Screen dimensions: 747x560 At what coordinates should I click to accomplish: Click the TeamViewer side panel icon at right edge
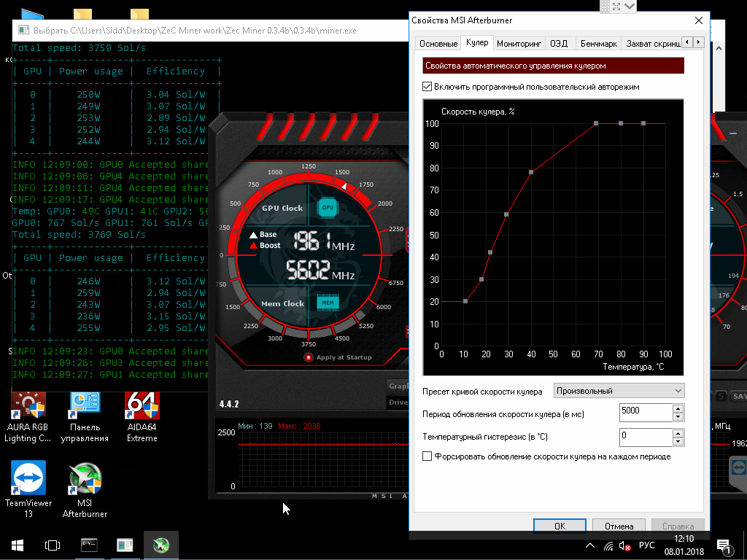pos(738,467)
